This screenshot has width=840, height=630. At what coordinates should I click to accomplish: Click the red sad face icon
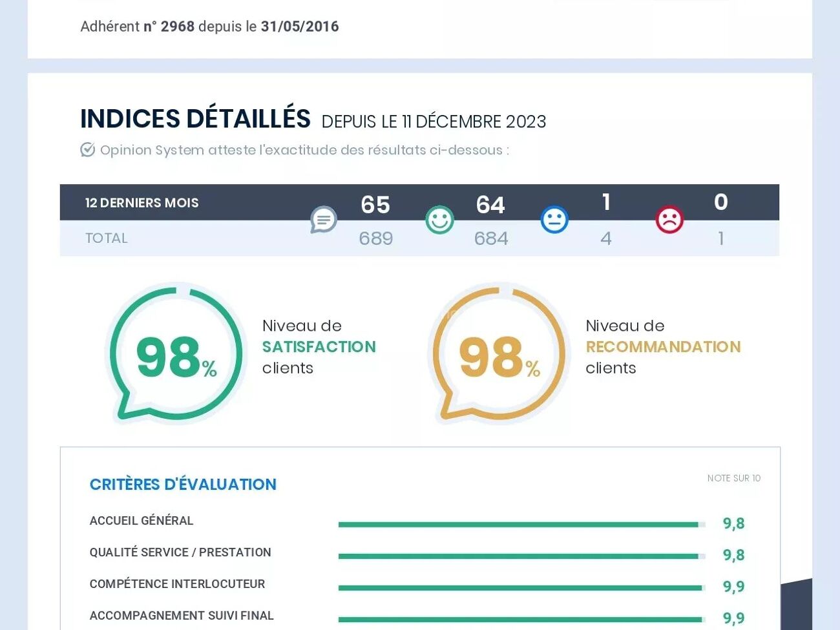[x=669, y=220]
